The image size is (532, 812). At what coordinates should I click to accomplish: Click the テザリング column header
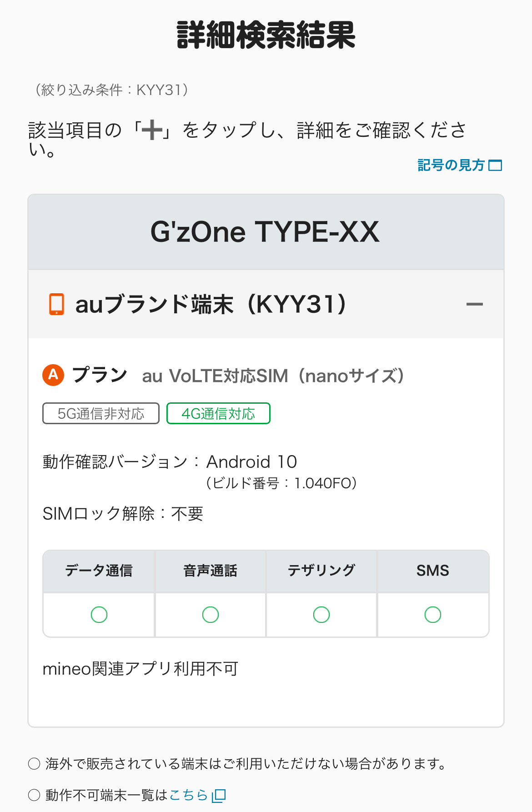pyautogui.click(x=321, y=571)
